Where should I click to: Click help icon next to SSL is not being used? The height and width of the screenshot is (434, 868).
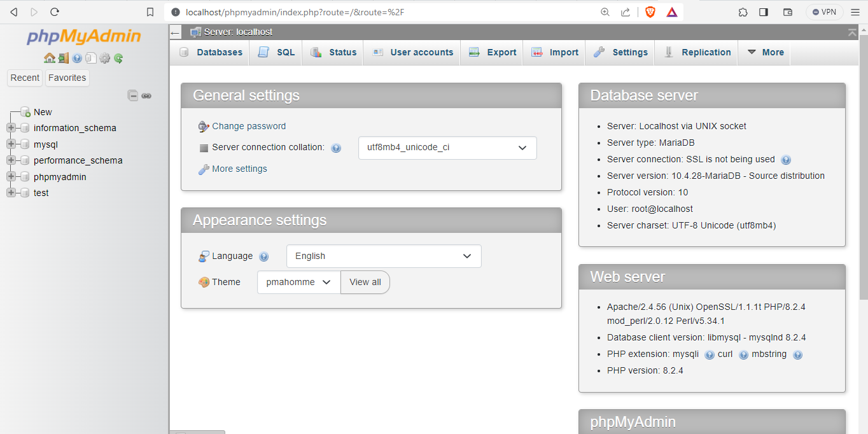tap(786, 160)
